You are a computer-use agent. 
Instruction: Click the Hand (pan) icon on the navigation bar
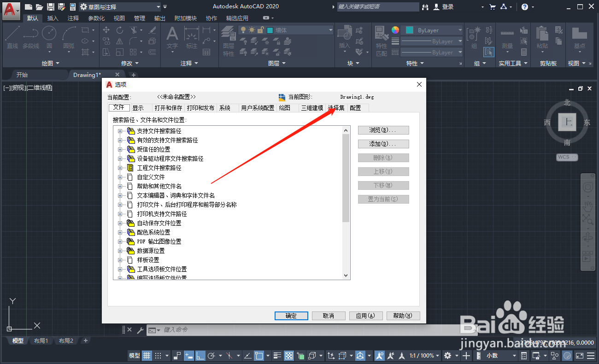click(x=588, y=205)
